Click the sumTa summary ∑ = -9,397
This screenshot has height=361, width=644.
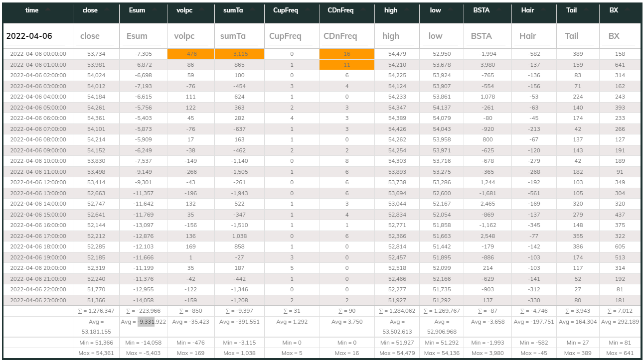click(240, 311)
